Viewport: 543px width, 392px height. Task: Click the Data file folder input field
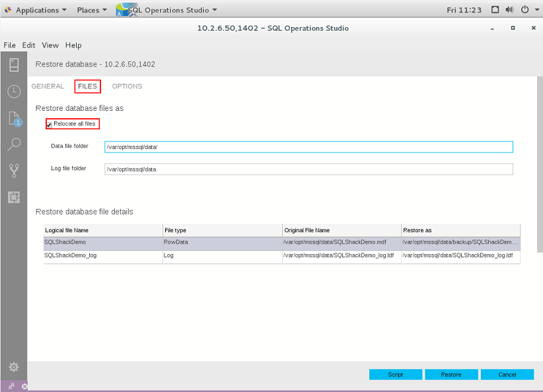308,147
